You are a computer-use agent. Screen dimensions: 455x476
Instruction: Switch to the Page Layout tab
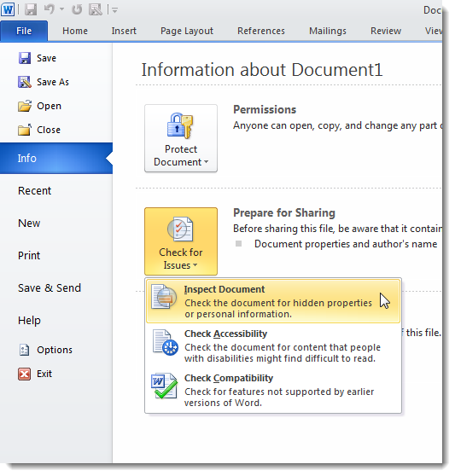[187, 31]
